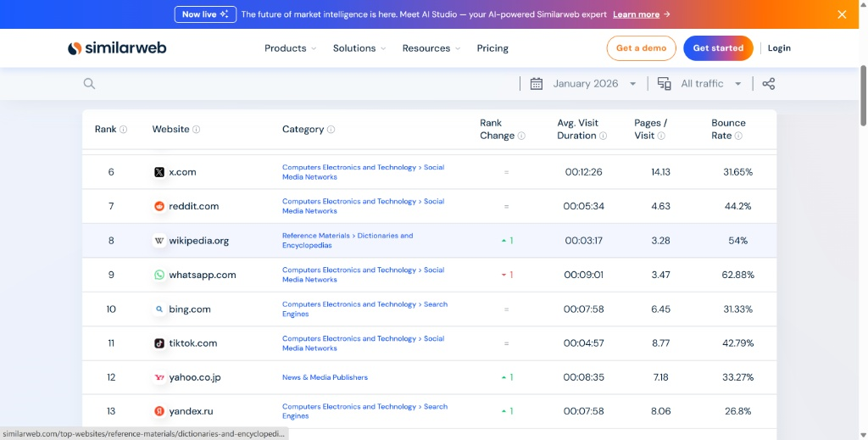868x440 pixels.
Task: Open the x.com website link
Action: (x=183, y=172)
